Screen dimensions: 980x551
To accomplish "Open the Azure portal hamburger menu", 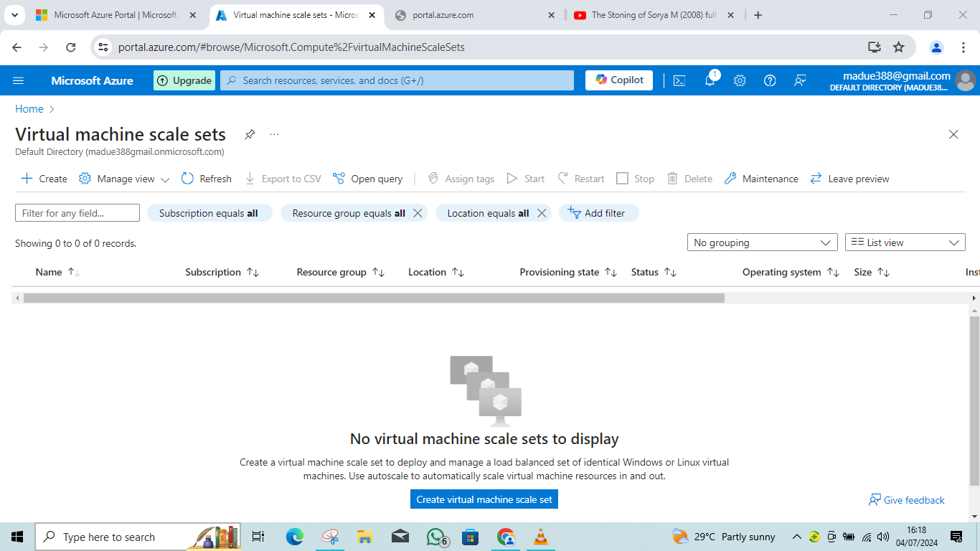I will click(x=19, y=80).
